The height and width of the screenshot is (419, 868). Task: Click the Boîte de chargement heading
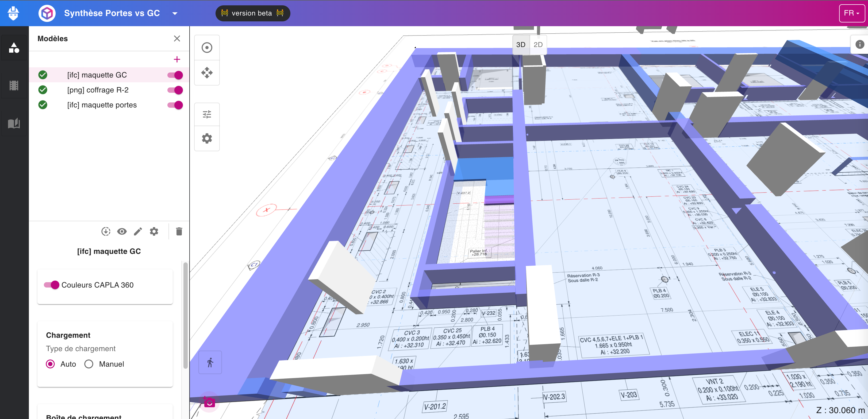[84, 417]
